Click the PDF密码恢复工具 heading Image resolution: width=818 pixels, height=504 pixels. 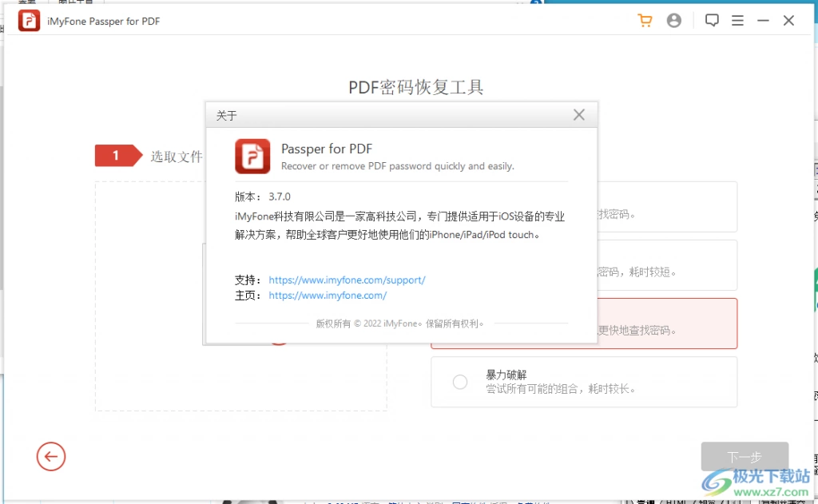pos(415,87)
